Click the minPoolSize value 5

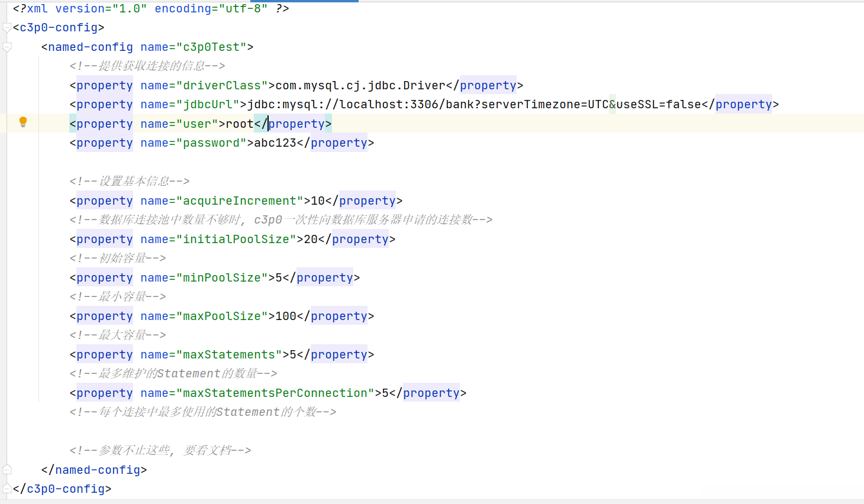click(x=279, y=278)
